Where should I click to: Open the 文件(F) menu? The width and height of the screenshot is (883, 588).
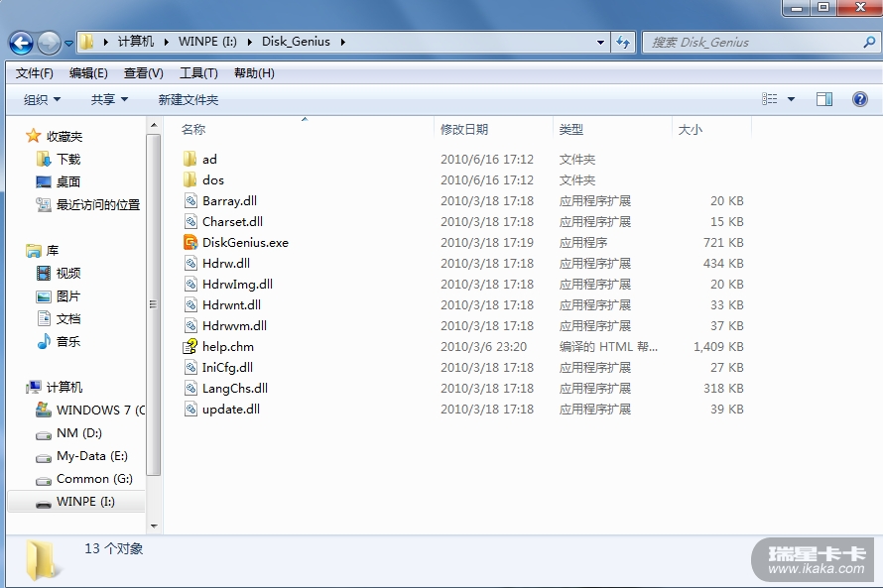[x=35, y=73]
